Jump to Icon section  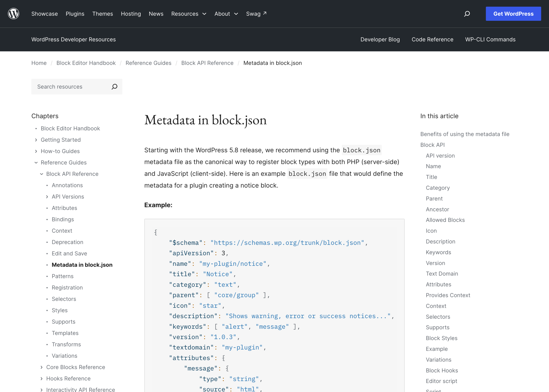click(431, 231)
